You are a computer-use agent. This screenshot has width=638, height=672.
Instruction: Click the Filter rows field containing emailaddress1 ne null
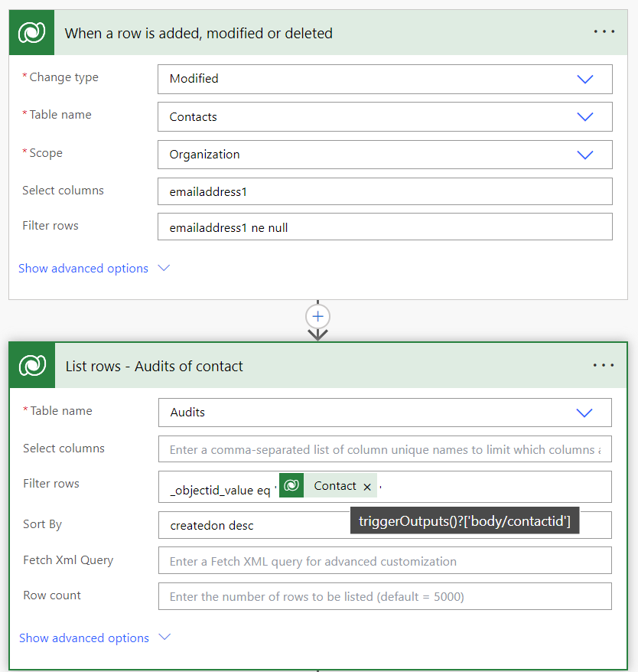382,226
